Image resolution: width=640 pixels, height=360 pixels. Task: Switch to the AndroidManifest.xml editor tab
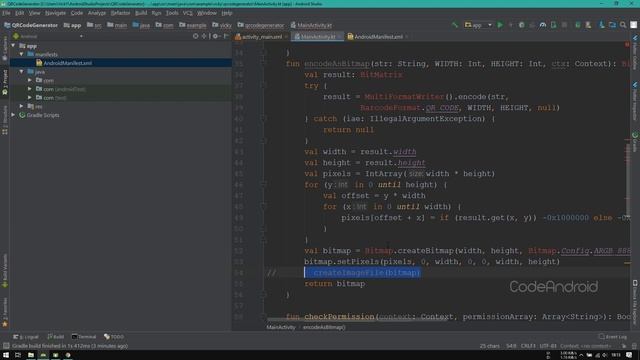click(x=378, y=37)
